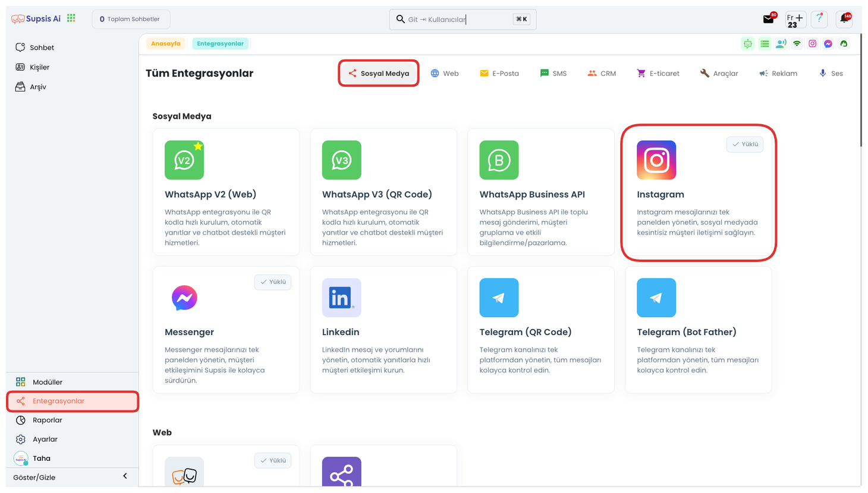
Task: Open Entegrasyonlar in the sidebar
Action: [73, 401]
